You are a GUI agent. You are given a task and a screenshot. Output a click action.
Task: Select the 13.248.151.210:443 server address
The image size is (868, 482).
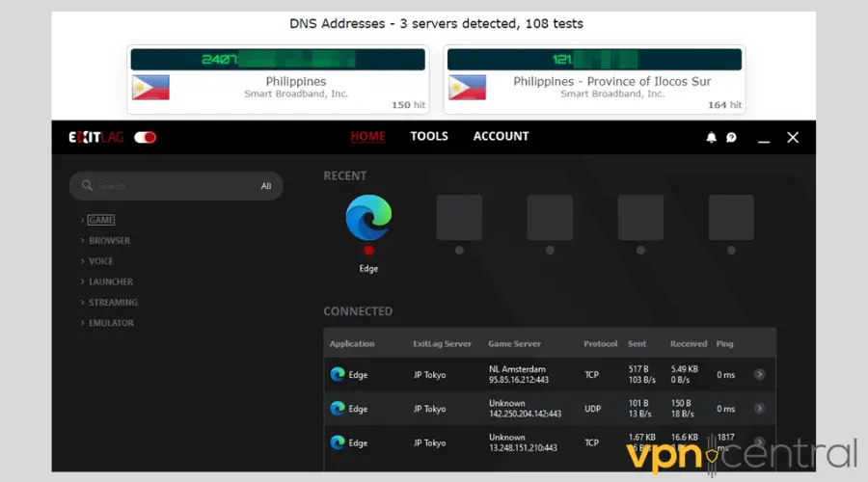click(523, 447)
